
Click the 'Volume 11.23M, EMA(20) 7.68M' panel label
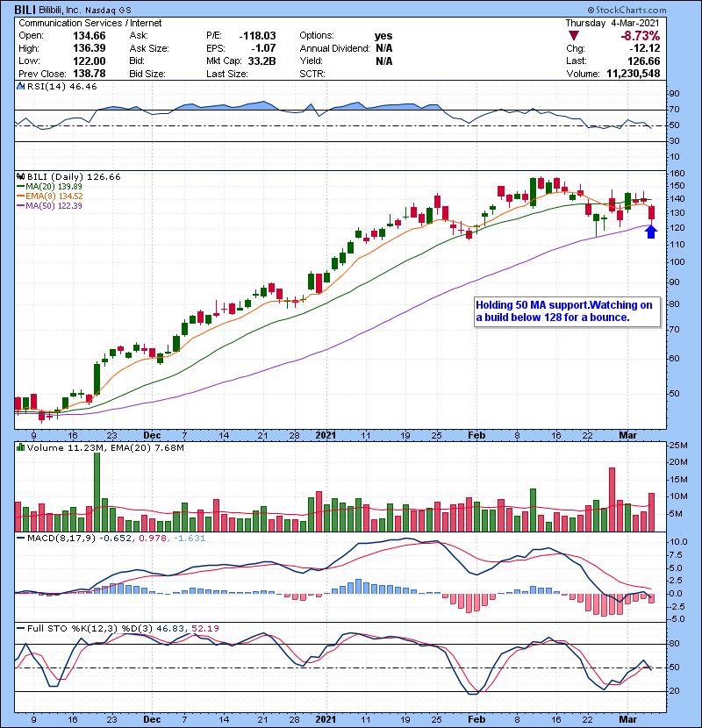pyautogui.click(x=105, y=447)
